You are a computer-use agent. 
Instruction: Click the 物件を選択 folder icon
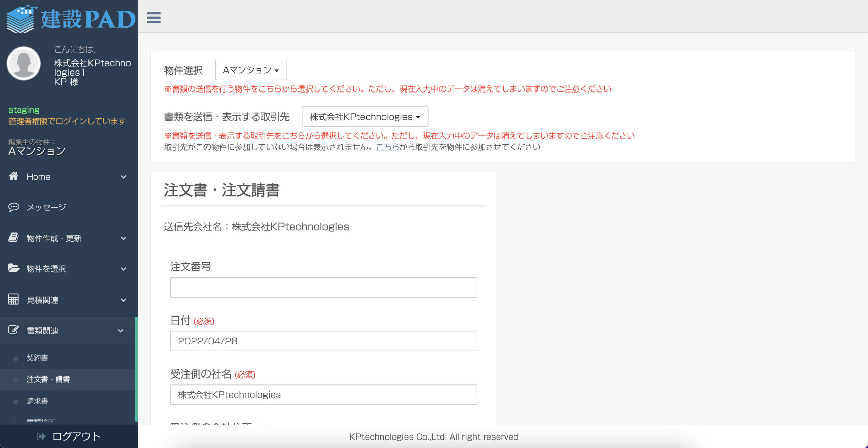(14, 268)
